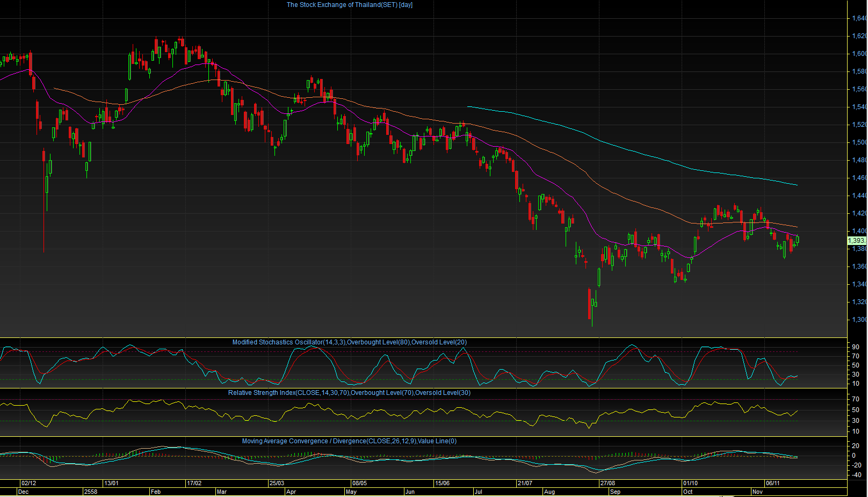This screenshot has height=497, width=868.
Task: Click the 15/06 date marker
Action: point(442,483)
